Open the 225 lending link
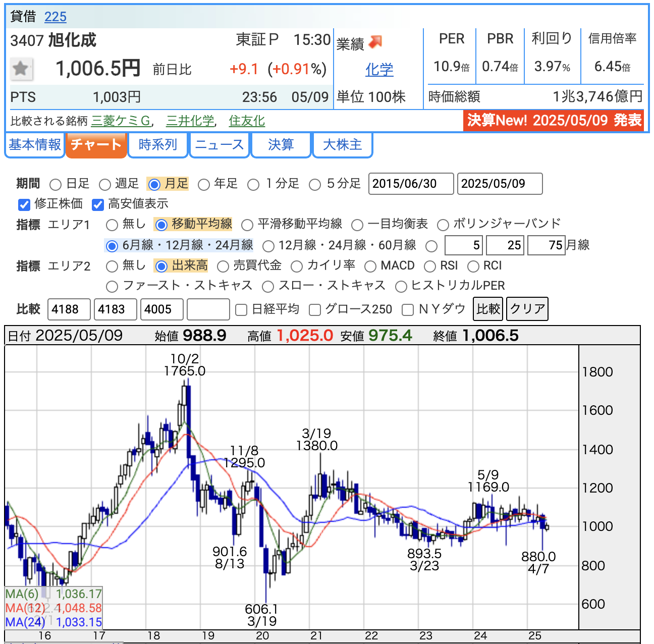The image size is (654, 644). (x=56, y=17)
